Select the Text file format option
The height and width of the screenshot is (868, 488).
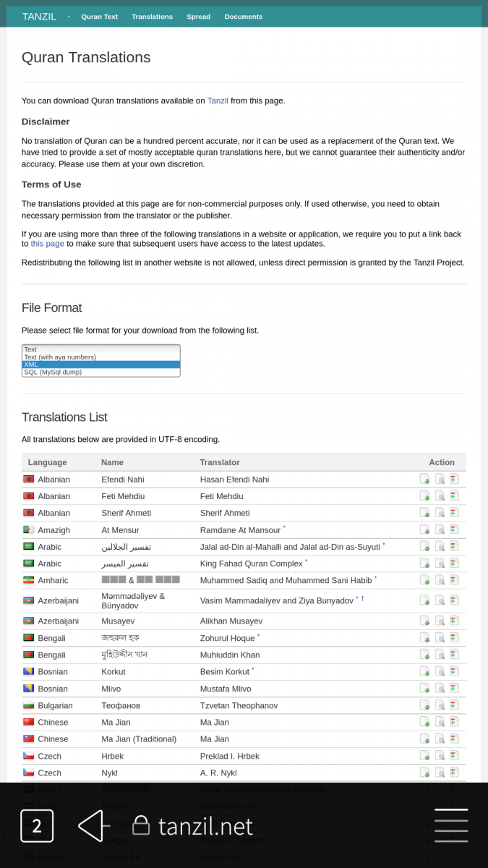coord(100,349)
